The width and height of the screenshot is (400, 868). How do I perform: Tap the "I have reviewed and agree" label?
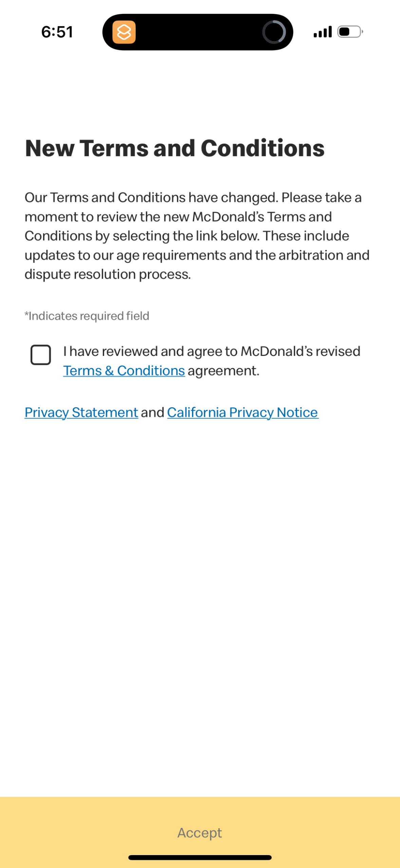[x=211, y=351]
